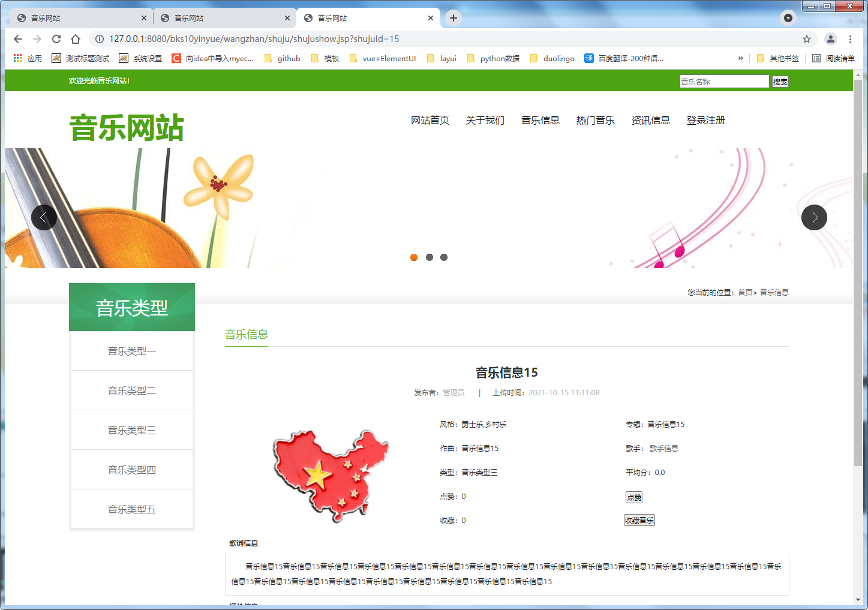Image resolution: width=868 pixels, height=610 pixels.
Task: Expand the hidden bookmarks chevron
Action: coord(741,58)
